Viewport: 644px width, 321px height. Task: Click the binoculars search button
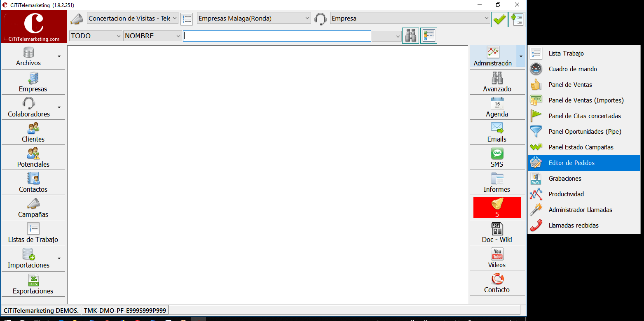(x=410, y=36)
